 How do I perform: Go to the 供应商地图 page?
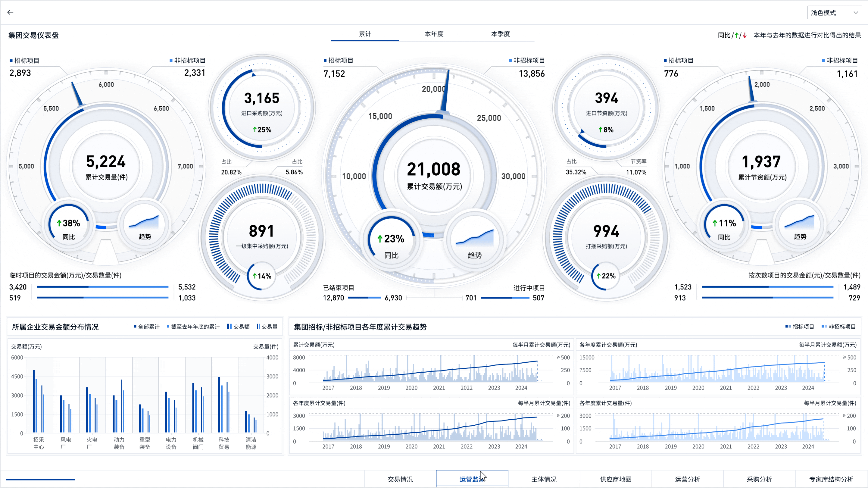coord(616,479)
